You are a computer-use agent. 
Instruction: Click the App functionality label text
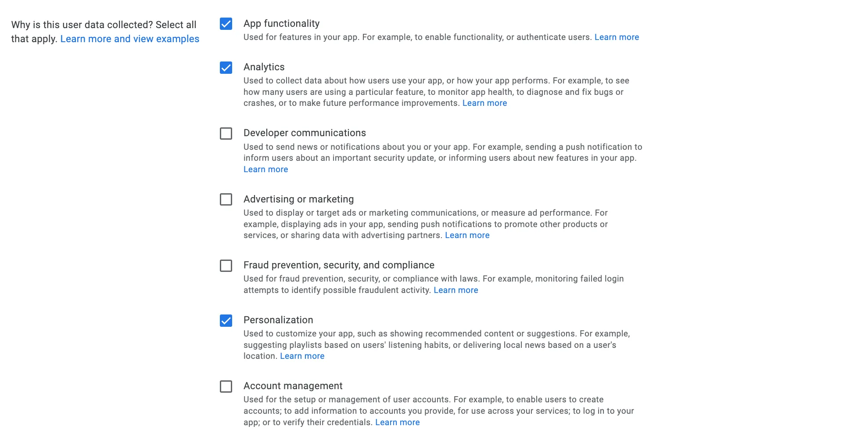coord(281,24)
